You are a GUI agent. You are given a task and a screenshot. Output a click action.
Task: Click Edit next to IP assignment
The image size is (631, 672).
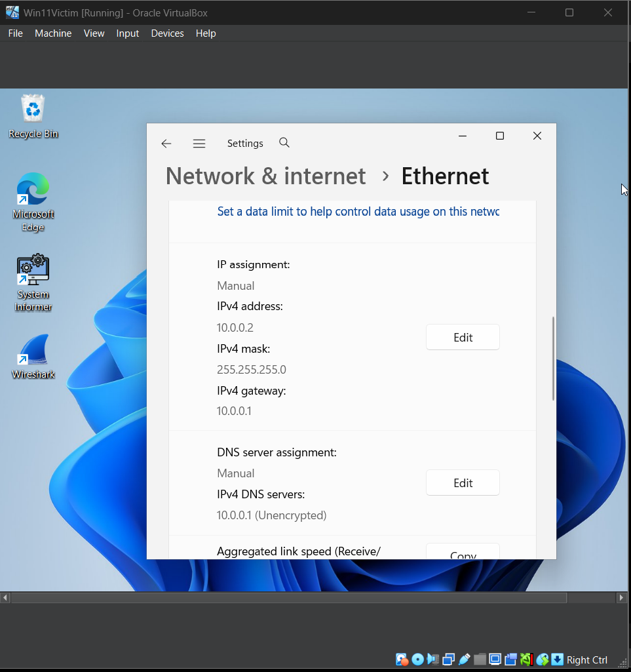coord(463,337)
